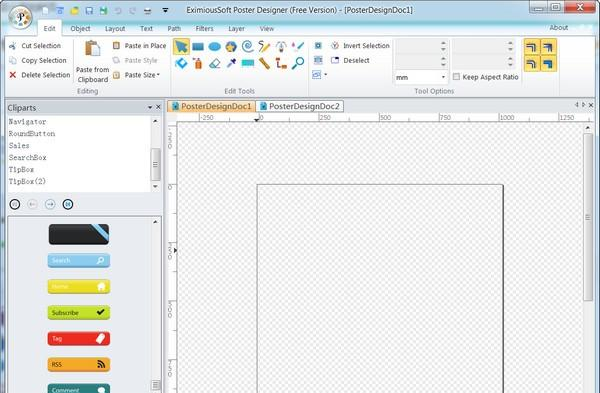Screen dimensions: 600x393
Task: Select the Polygon star tool
Action: click(x=231, y=47)
